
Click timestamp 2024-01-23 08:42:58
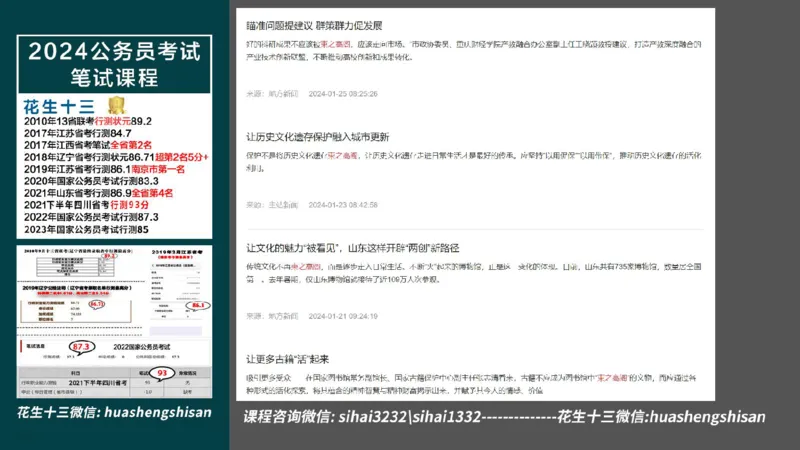click(x=343, y=205)
